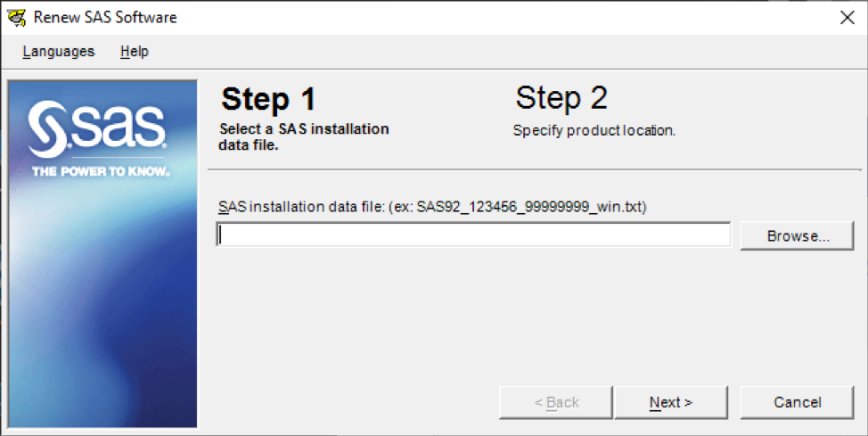The image size is (868, 436).
Task: Click the SAS logo in the banner
Action: point(97,129)
